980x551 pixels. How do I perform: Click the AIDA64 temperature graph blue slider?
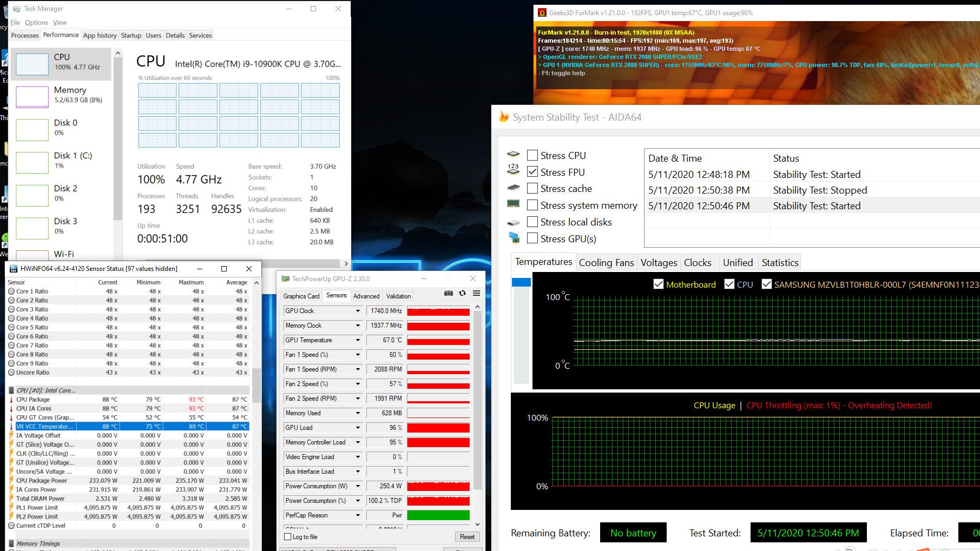[521, 282]
